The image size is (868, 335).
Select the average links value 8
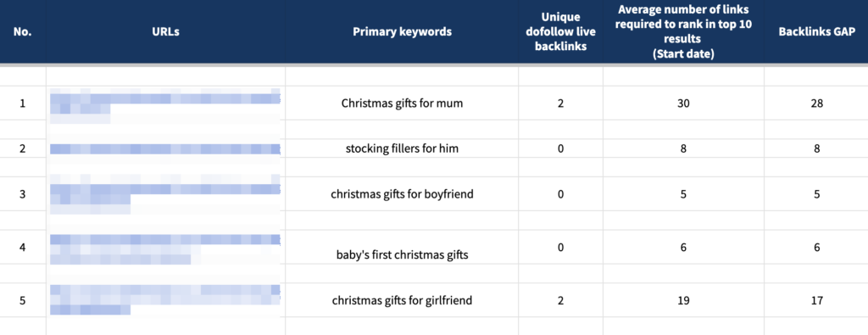pyautogui.click(x=684, y=148)
